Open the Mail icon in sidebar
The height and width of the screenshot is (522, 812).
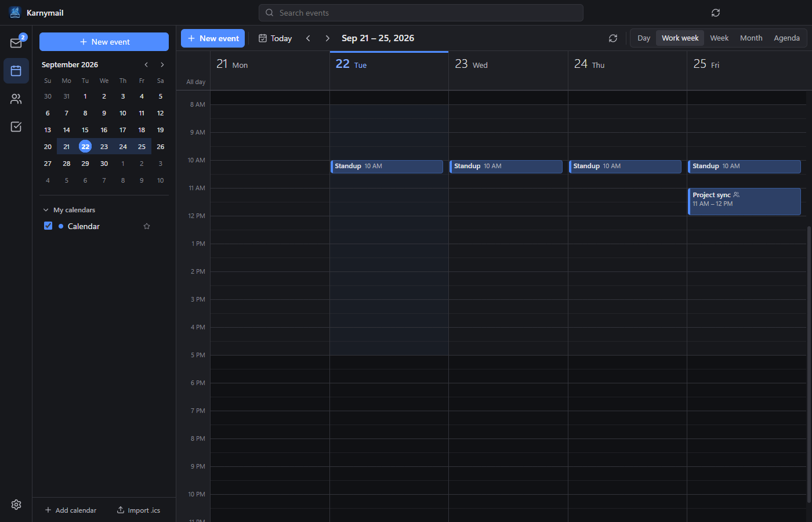pyautogui.click(x=16, y=43)
